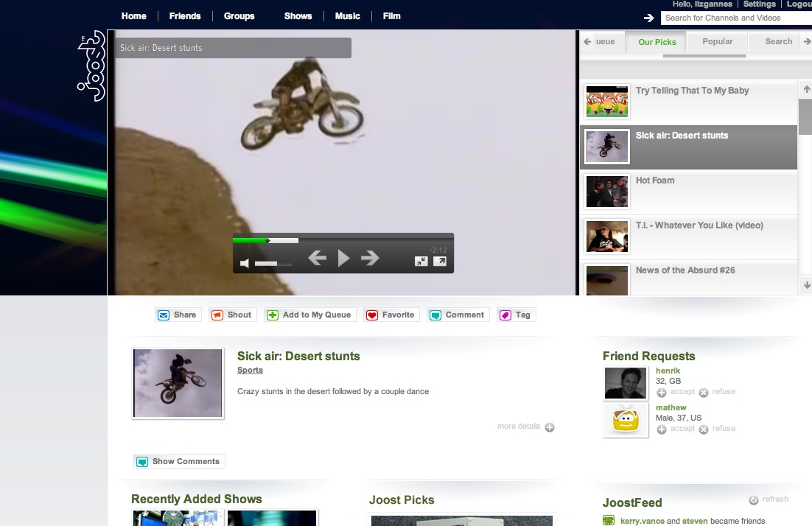Image resolution: width=812 pixels, height=526 pixels.
Task: Switch to the Our Picks tab
Action: [657, 42]
